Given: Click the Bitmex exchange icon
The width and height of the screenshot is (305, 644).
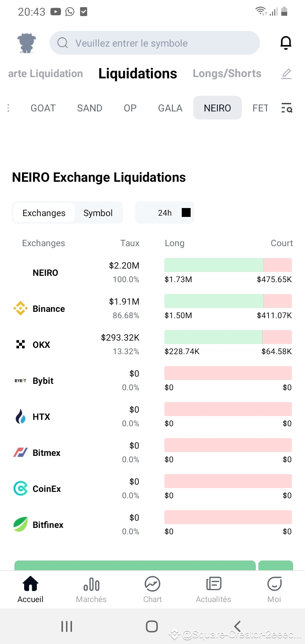Looking at the screenshot, I should (21, 452).
